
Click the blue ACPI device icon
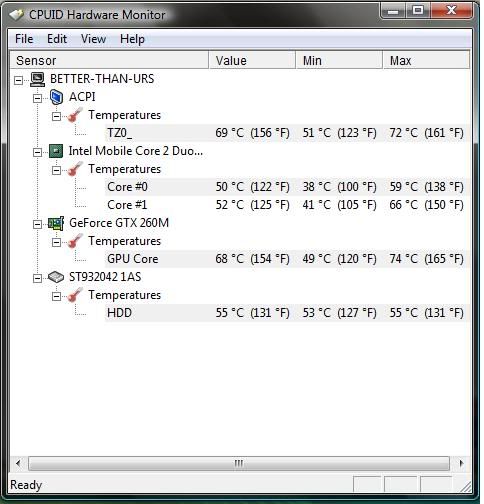tap(56, 97)
